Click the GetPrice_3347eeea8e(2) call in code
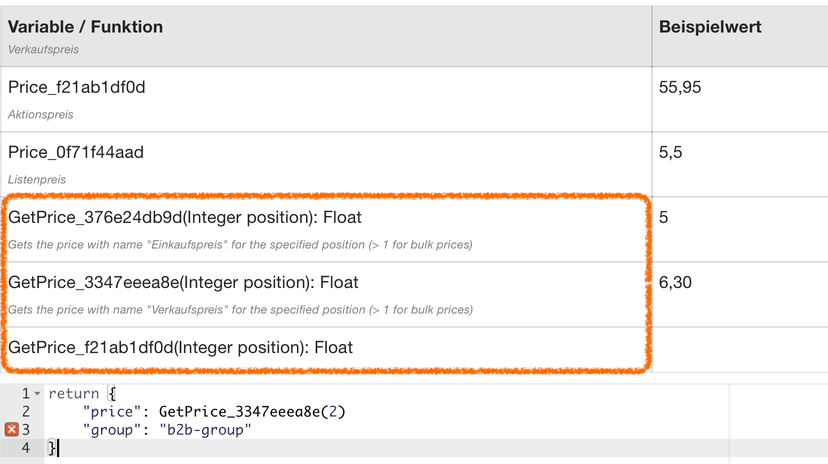The width and height of the screenshot is (828, 464). (252, 412)
